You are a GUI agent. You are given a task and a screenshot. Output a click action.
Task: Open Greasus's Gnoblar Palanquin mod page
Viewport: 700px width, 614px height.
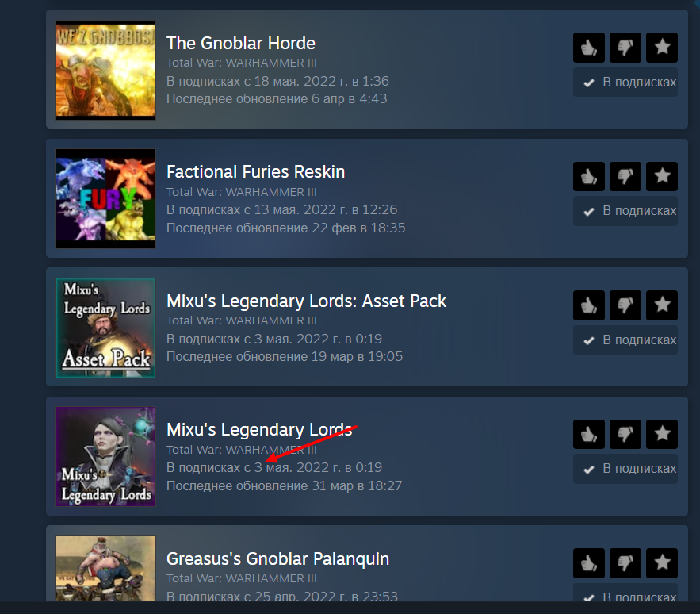(x=277, y=559)
